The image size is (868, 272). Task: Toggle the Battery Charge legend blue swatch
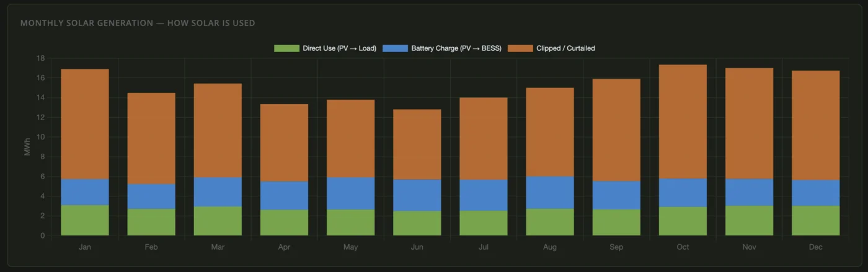395,48
